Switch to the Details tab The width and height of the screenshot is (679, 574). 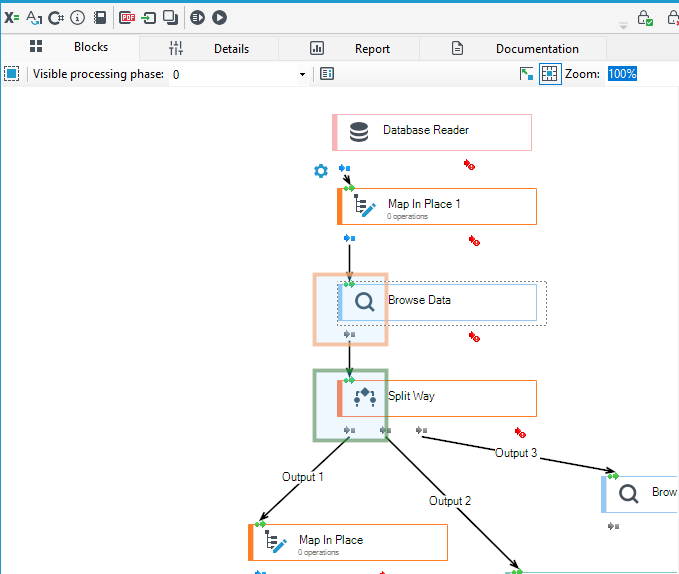209,48
